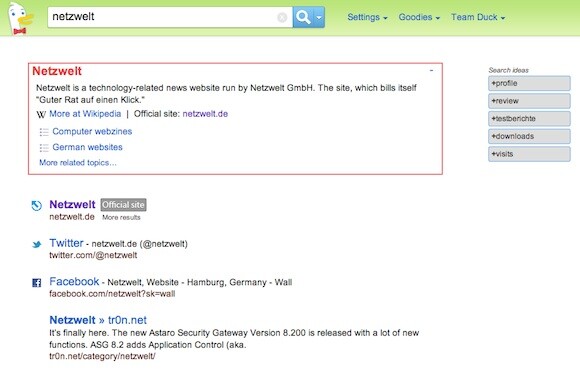Open the German websites topic

click(87, 147)
